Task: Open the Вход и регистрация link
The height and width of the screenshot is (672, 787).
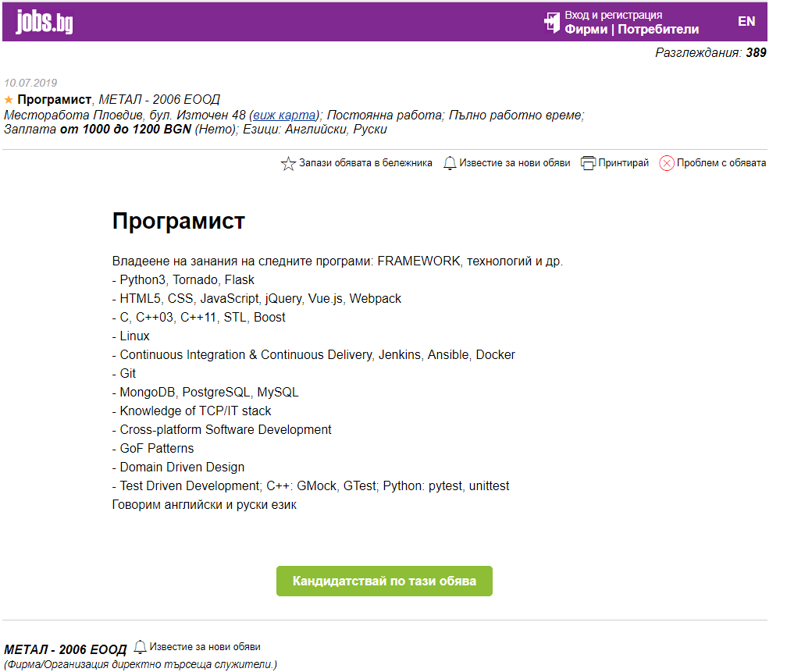Action: point(613,15)
